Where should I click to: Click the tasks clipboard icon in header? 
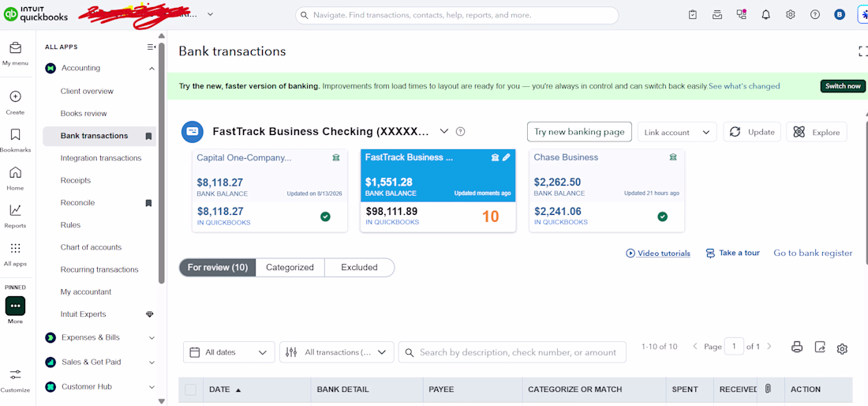point(693,15)
